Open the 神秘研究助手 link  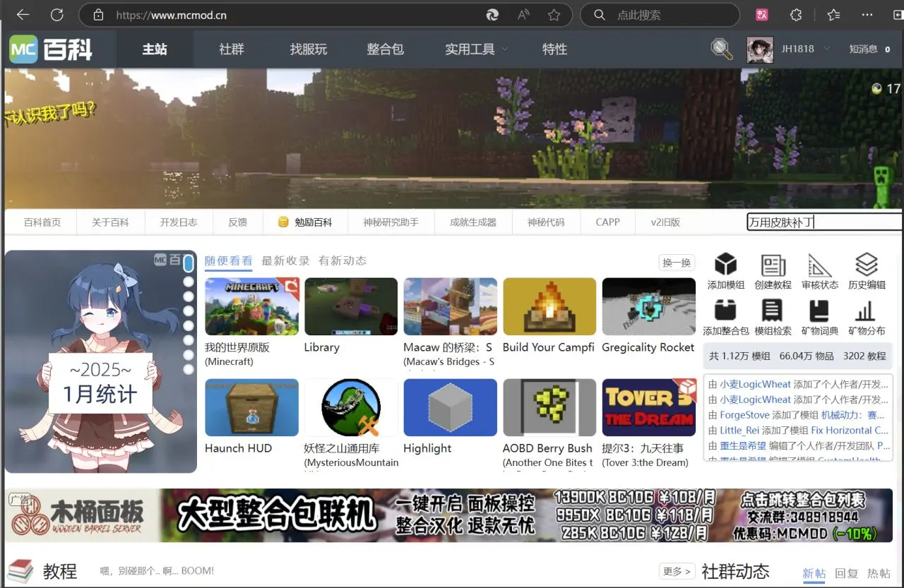pyautogui.click(x=391, y=222)
